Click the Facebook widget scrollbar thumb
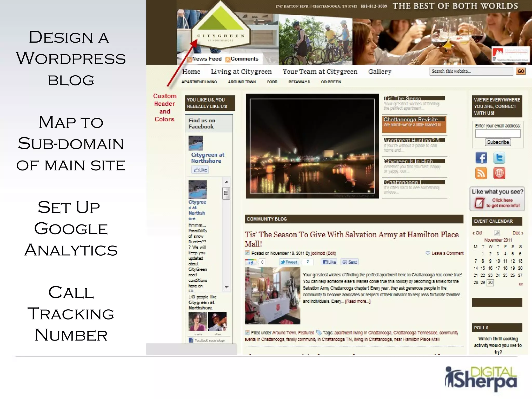The width and height of the screenshot is (532, 399). coord(226,193)
